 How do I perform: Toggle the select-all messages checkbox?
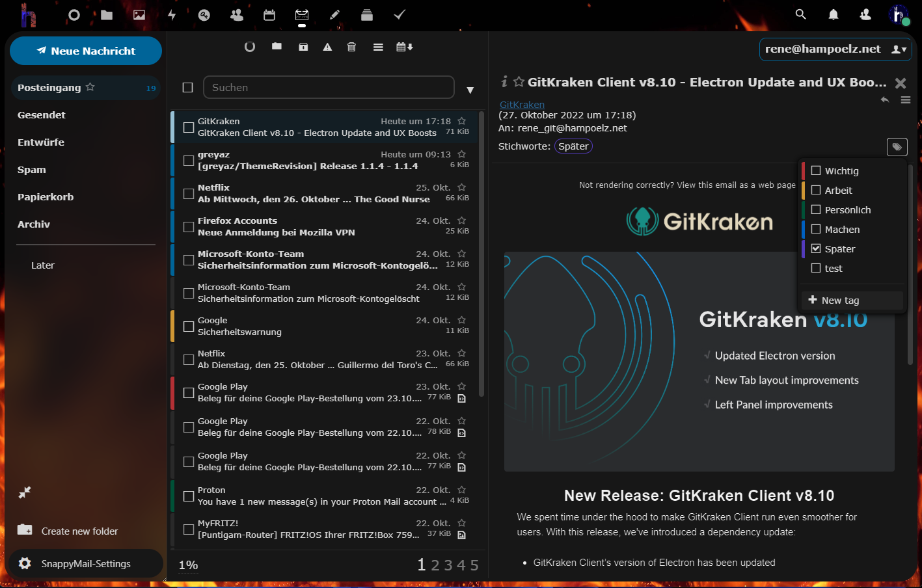187,87
